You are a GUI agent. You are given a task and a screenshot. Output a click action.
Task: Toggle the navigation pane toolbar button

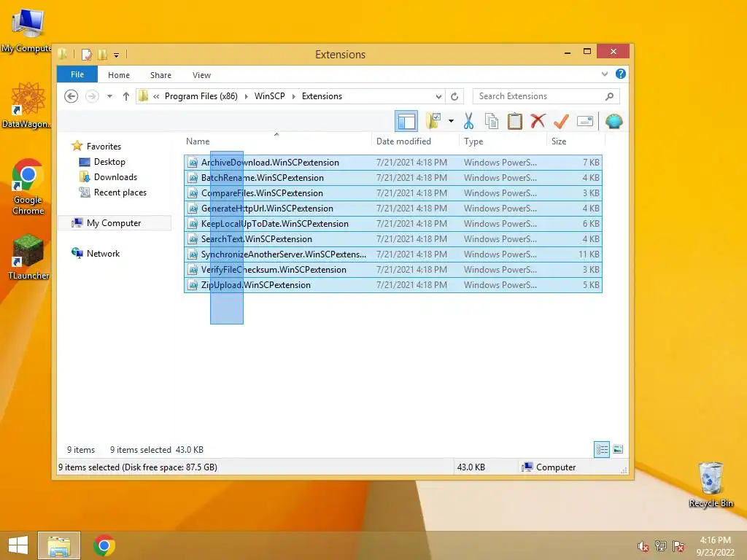[406, 121]
